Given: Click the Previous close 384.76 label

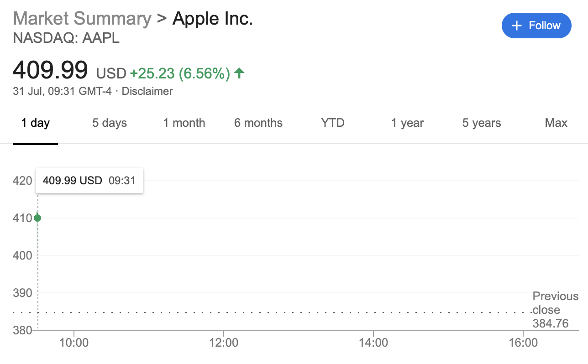Looking at the screenshot, I should [x=555, y=310].
